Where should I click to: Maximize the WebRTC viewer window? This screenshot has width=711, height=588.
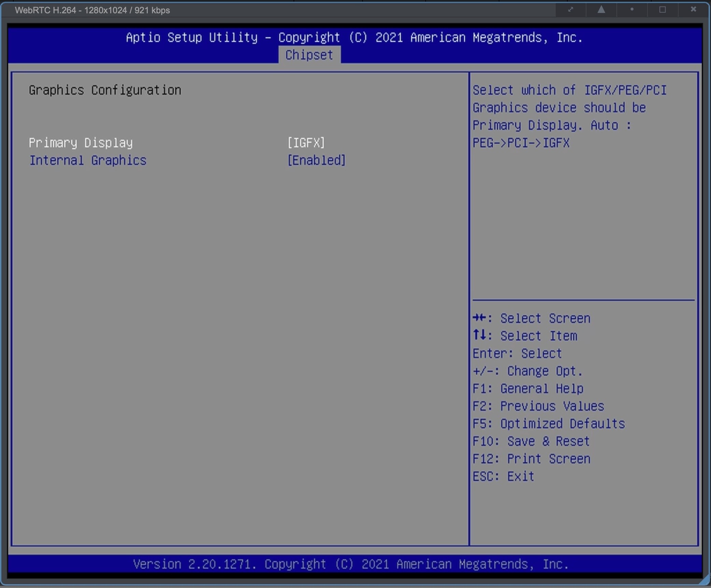pos(663,10)
